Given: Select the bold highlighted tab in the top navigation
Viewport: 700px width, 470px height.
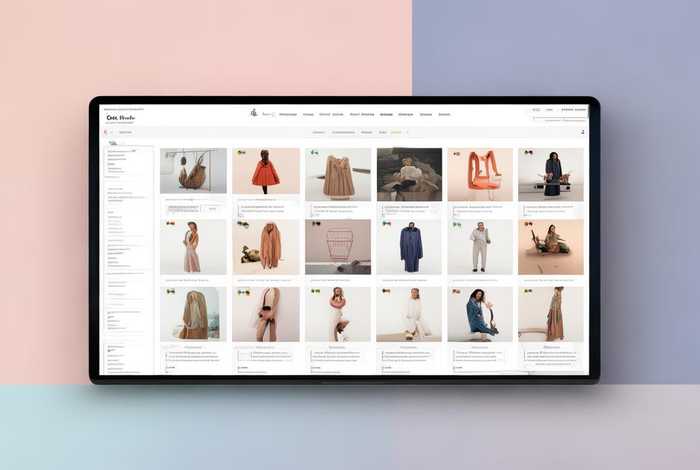Looking at the screenshot, I should [386, 114].
